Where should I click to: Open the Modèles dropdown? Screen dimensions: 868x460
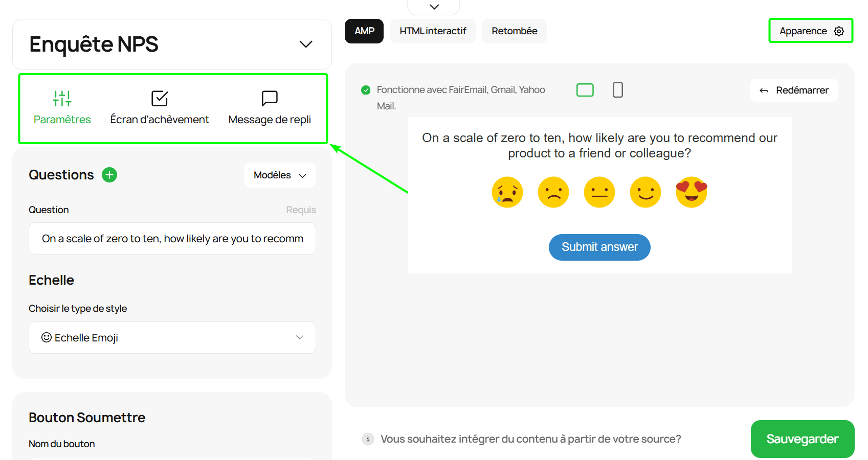(x=280, y=175)
